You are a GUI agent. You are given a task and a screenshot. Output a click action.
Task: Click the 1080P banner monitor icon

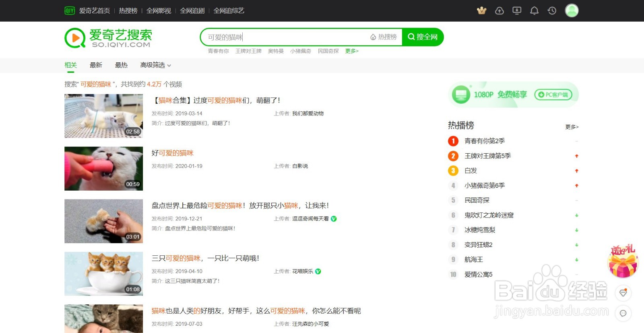461,95
